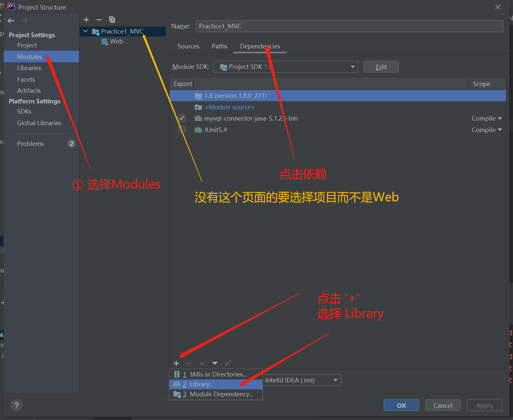Viewport: 513px width, 420px height.
Task: Click the forward navigation arrow
Action: [x=24, y=21]
